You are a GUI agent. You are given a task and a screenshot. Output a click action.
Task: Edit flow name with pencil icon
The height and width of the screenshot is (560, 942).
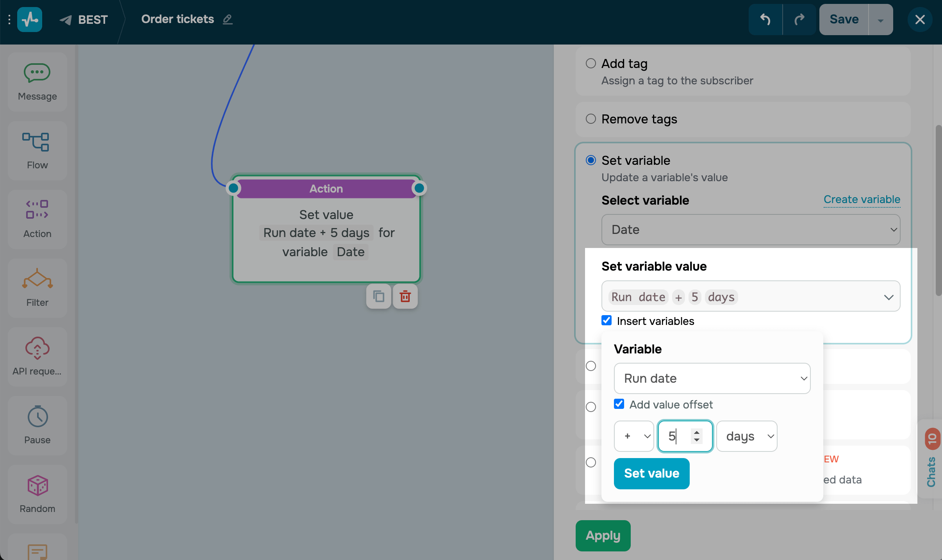coord(228,19)
